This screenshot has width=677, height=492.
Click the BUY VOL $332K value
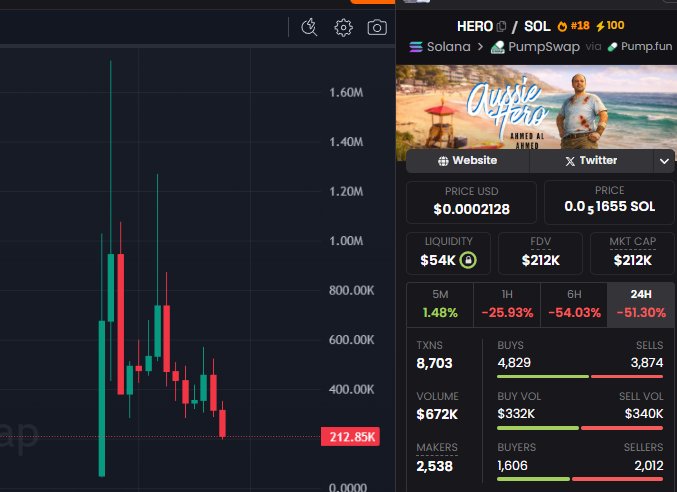(516, 414)
